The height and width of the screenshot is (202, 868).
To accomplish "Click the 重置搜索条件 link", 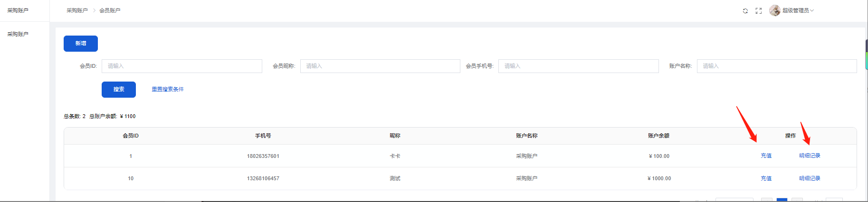I will pos(168,89).
